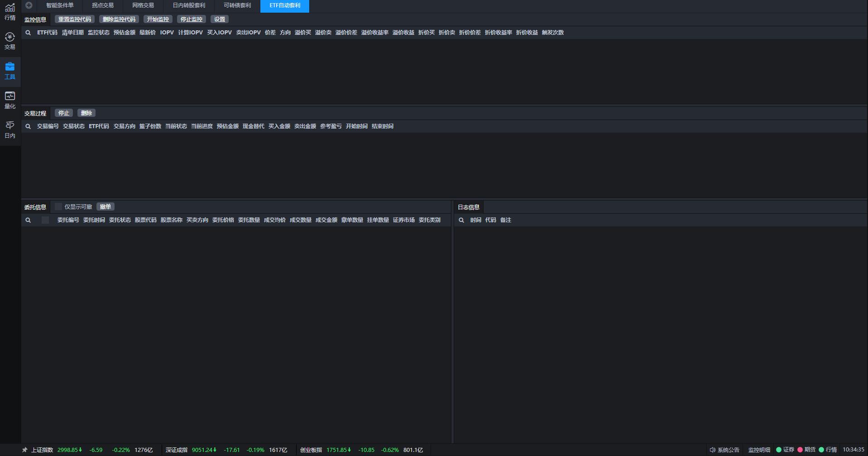Open 设置 in the monitoring toolbar
Screen dimensions: 868x456
tap(220, 19)
